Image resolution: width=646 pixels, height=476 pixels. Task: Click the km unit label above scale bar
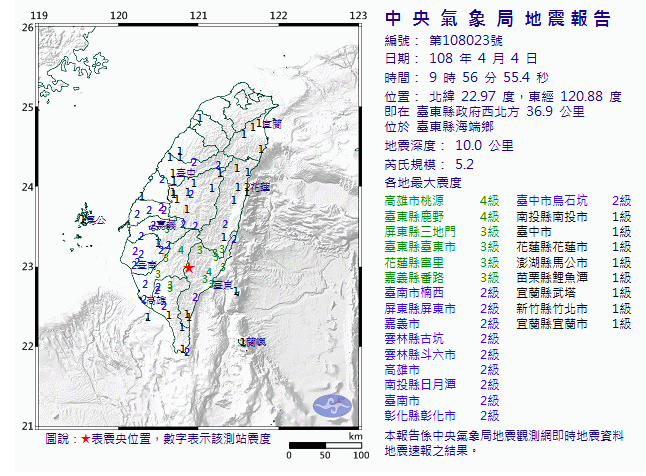click(356, 436)
